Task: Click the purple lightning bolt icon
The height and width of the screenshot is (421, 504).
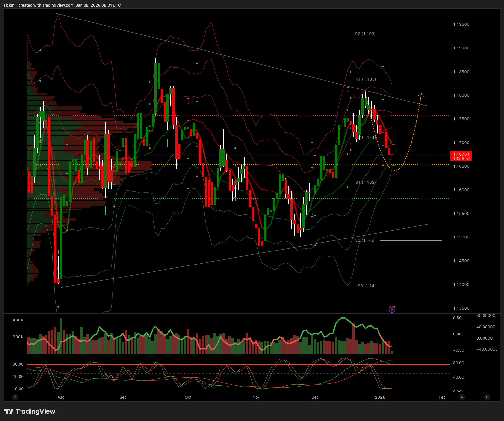Action: pos(392,309)
